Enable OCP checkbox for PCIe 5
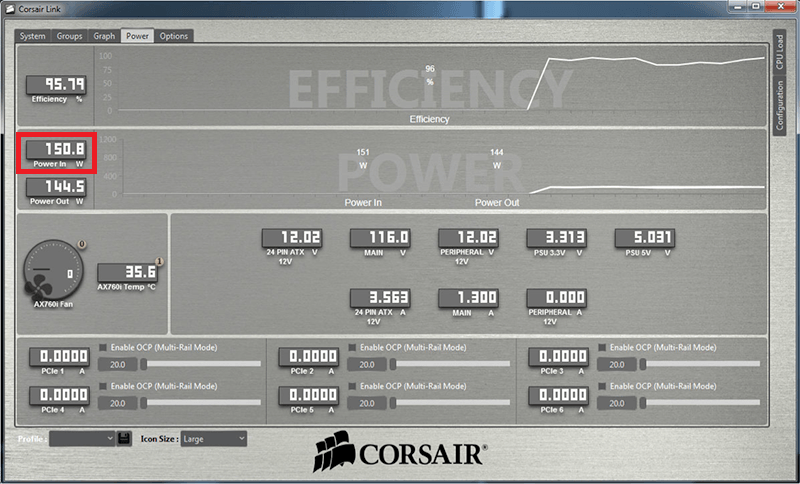This screenshot has width=800, height=484. pos(352,386)
